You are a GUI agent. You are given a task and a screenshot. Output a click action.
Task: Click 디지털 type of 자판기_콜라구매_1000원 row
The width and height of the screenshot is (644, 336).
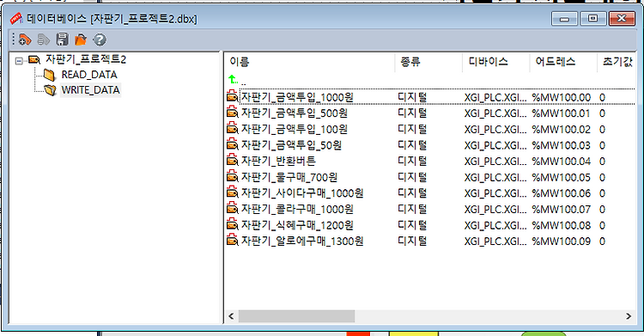[412, 210]
